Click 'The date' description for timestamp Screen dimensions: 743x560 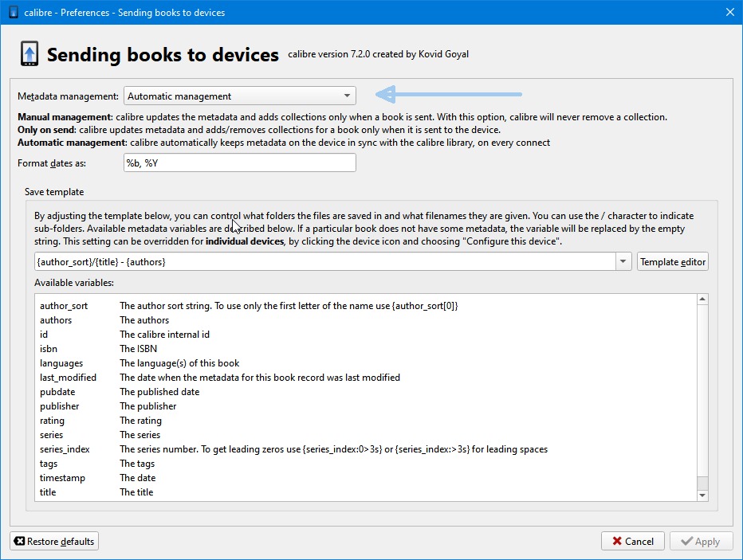(137, 478)
